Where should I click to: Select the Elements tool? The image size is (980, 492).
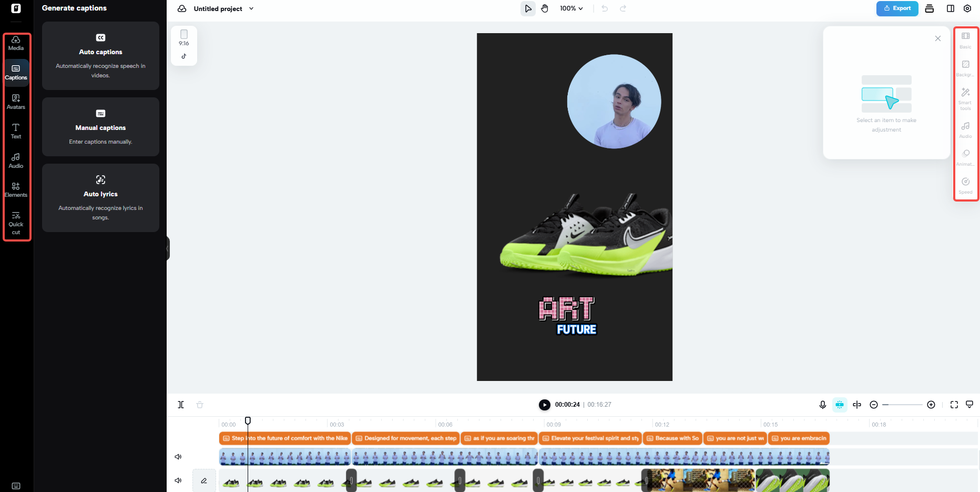click(16, 189)
